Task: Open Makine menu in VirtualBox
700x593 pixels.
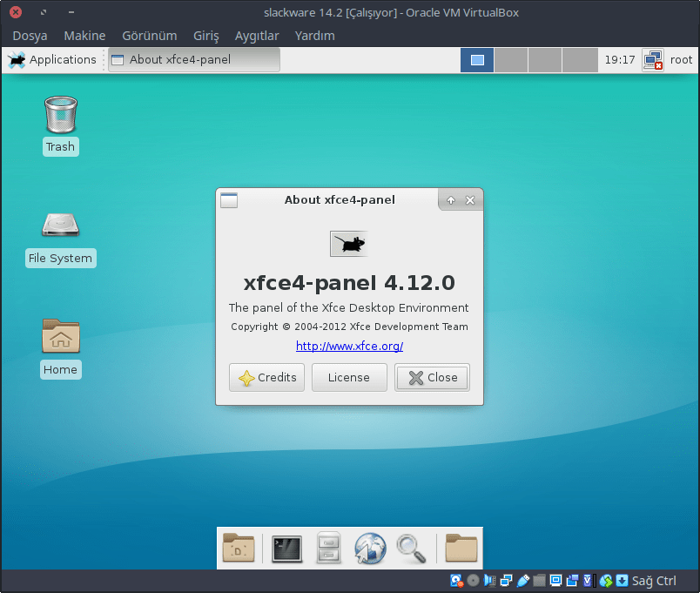Action: pyautogui.click(x=84, y=36)
